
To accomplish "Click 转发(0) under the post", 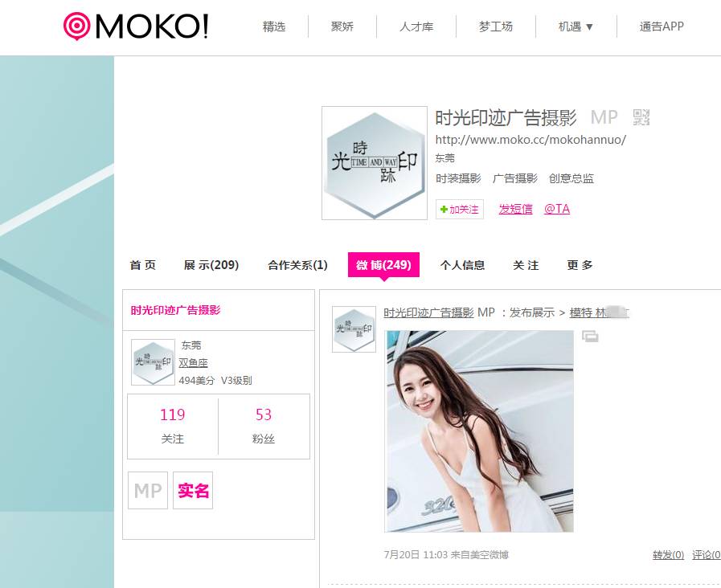I will pyautogui.click(x=668, y=555).
